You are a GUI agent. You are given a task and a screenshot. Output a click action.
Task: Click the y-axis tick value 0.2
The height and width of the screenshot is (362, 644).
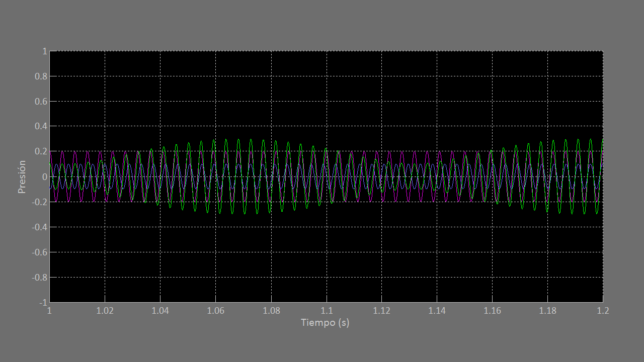(x=41, y=152)
